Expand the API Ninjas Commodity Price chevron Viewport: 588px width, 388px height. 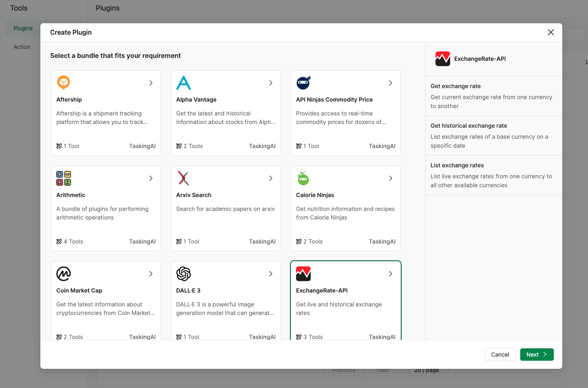(391, 83)
